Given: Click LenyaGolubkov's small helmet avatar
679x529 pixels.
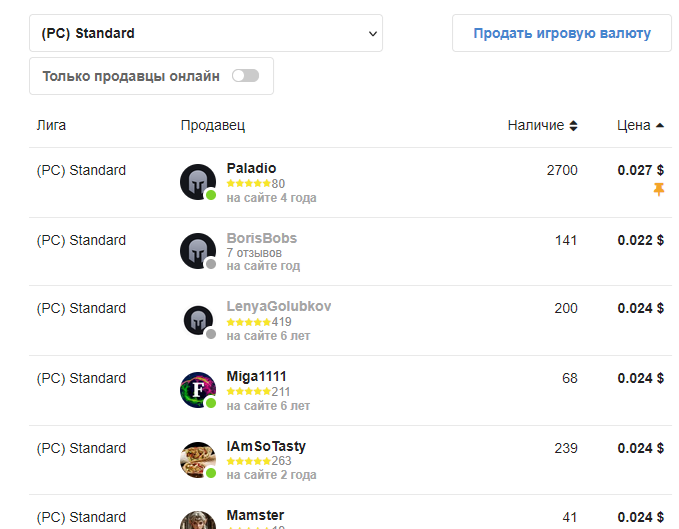Looking at the screenshot, I should click(x=198, y=320).
